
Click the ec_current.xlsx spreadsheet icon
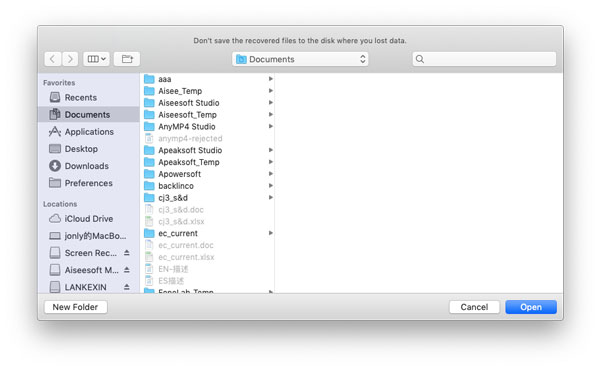tap(149, 257)
